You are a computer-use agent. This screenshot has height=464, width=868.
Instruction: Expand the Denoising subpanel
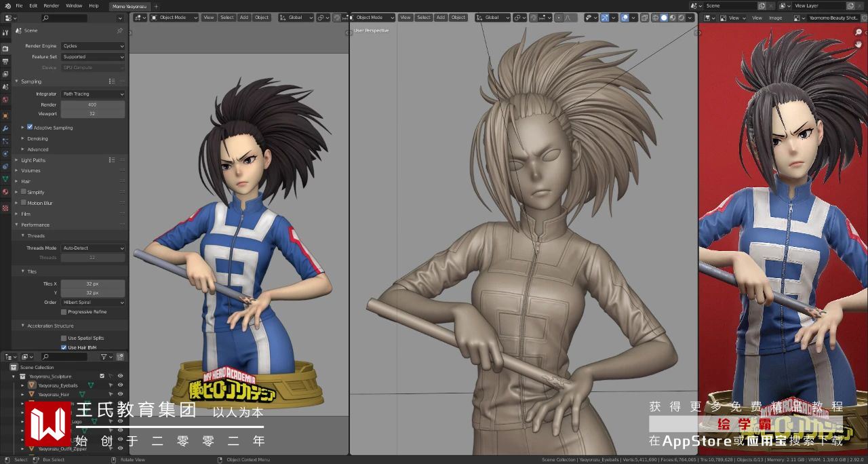point(23,138)
